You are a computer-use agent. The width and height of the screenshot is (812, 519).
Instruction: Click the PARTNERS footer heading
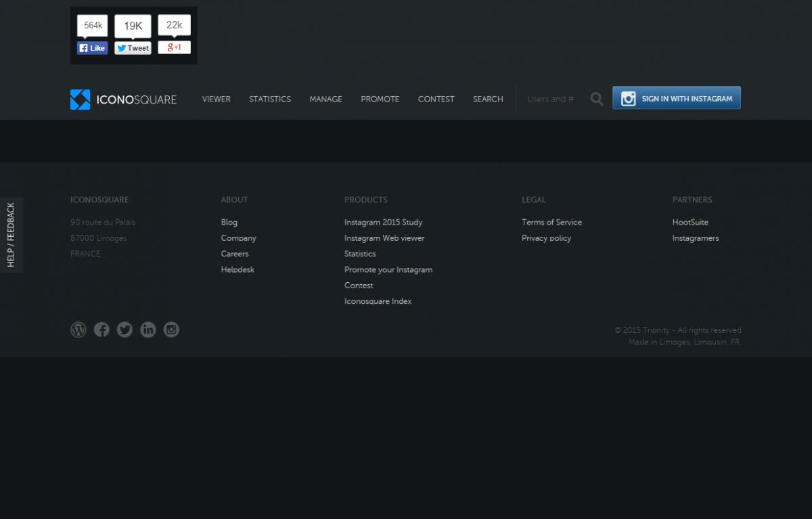pyautogui.click(x=692, y=200)
